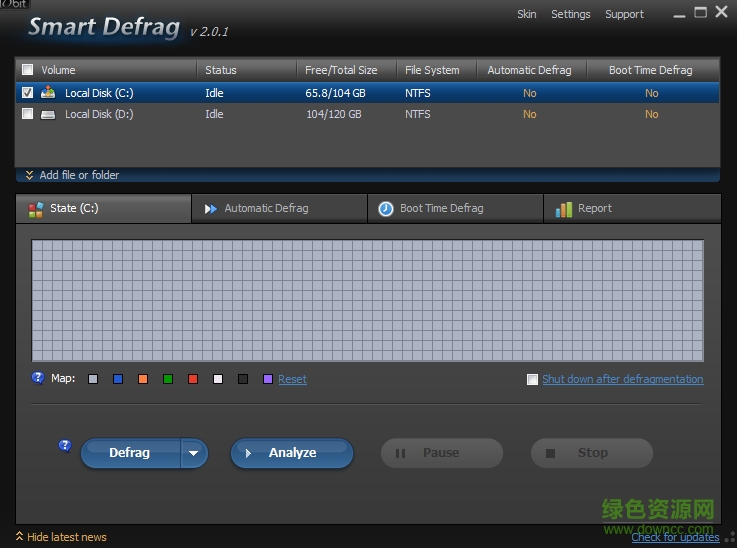The height and width of the screenshot is (548, 737).
Task: Open the Settings menu
Action: pos(570,14)
